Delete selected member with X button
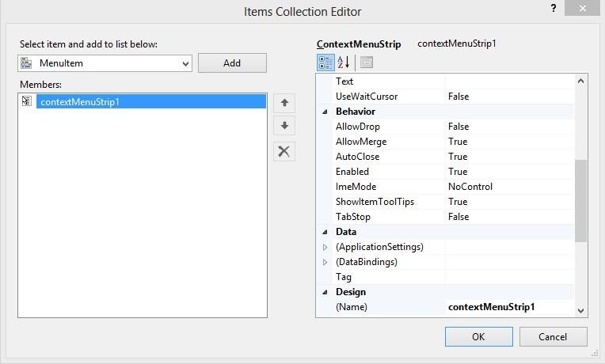605x364 pixels. coord(284,152)
